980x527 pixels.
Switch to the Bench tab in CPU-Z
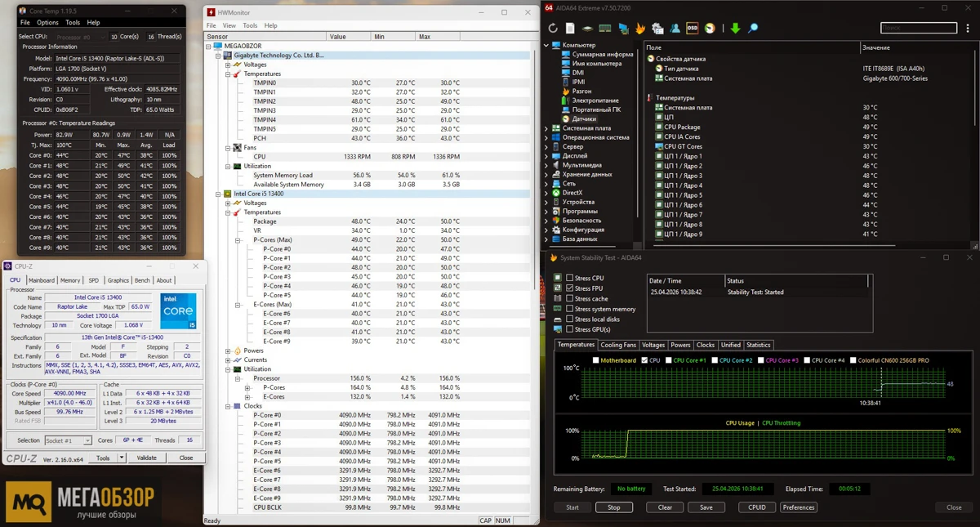point(142,280)
